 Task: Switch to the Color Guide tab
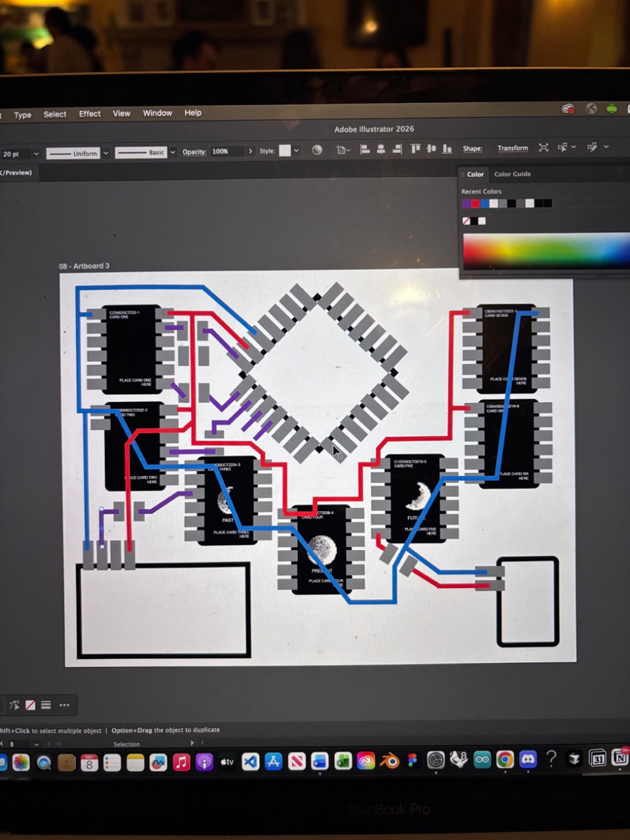[512, 174]
